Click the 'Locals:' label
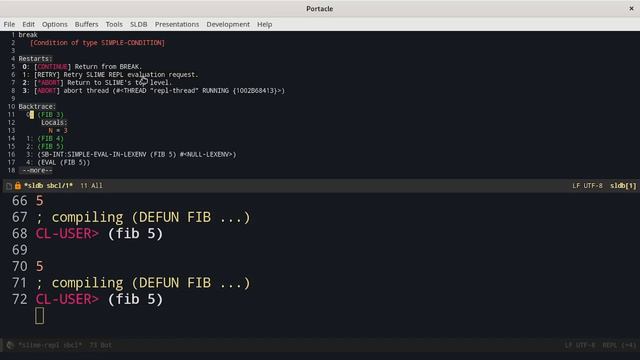The height and width of the screenshot is (360, 640). pos(54,122)
